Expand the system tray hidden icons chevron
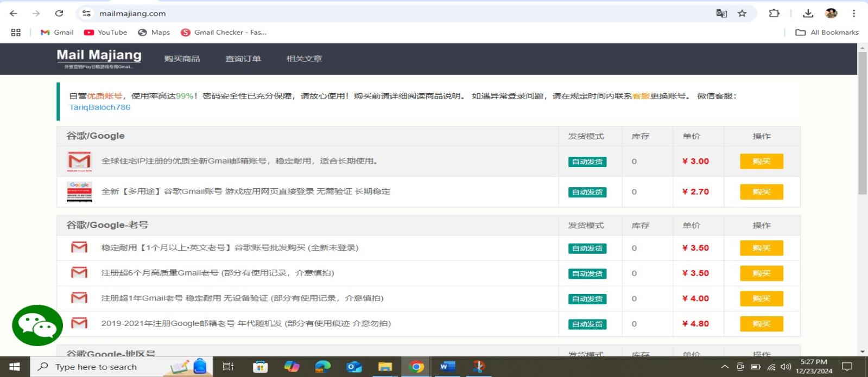This screenshot has height=377, width=868. [724, 367]
